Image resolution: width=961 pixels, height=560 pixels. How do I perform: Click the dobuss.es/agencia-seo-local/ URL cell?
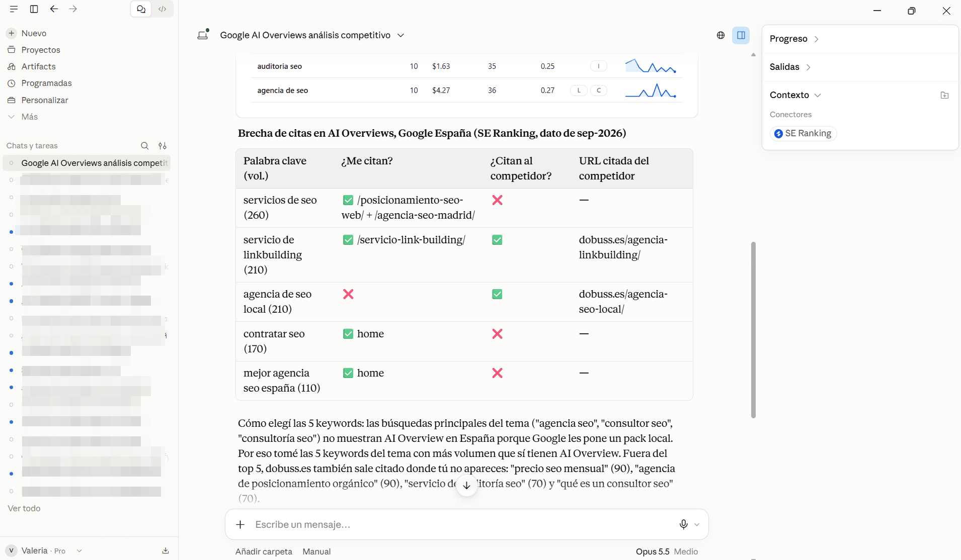(x=623, y=302)
